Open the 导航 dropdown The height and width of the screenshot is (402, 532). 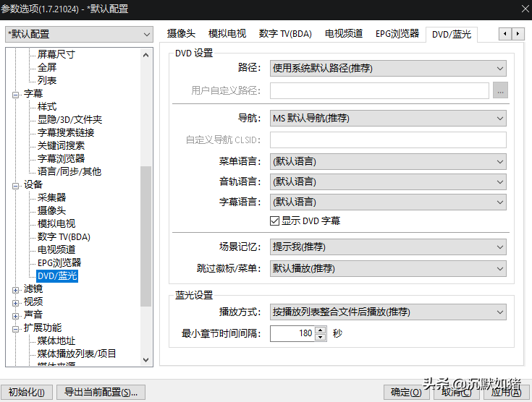click(388, 118)
